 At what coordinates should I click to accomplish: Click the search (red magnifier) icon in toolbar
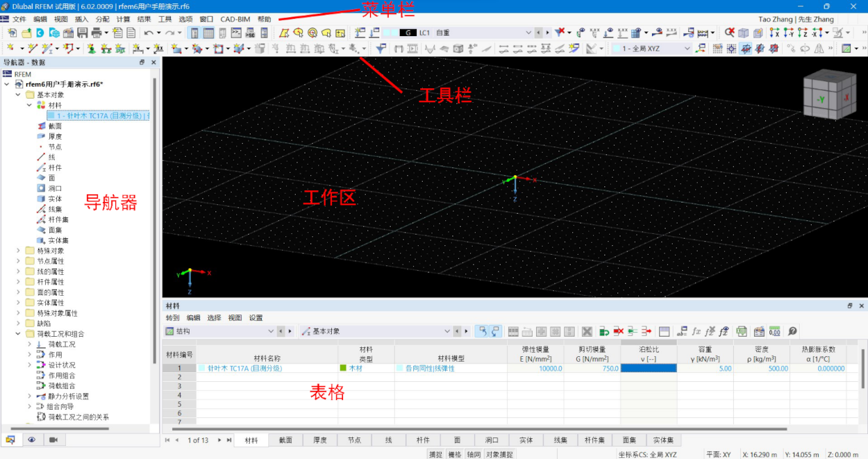[729, 33]
